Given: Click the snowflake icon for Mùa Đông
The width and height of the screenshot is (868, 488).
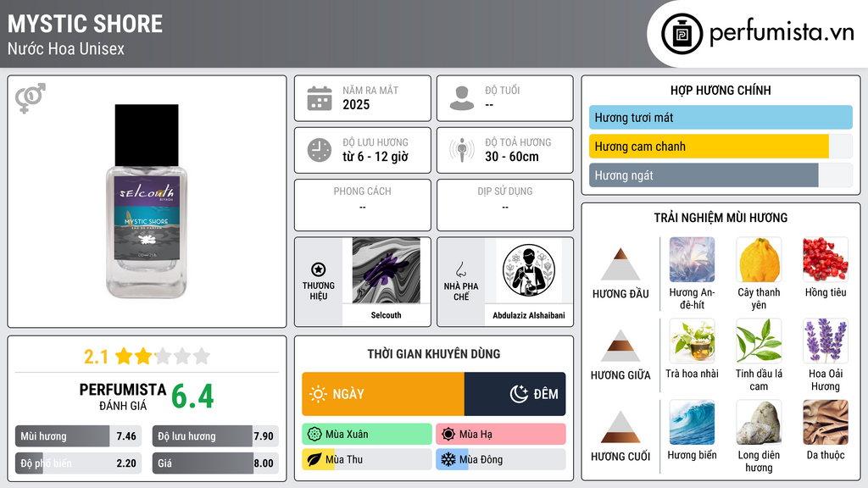Looking at the screenshot, I should (x=448, y=459).
